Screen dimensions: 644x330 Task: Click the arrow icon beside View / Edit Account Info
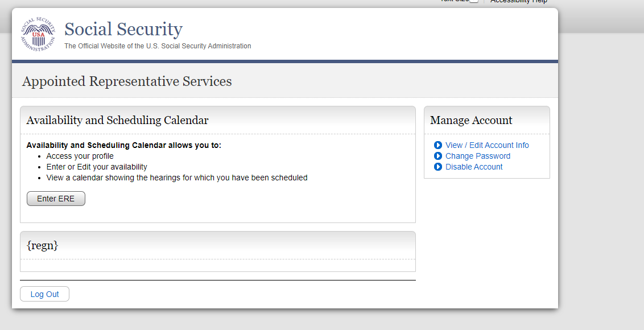pos(438,145)
